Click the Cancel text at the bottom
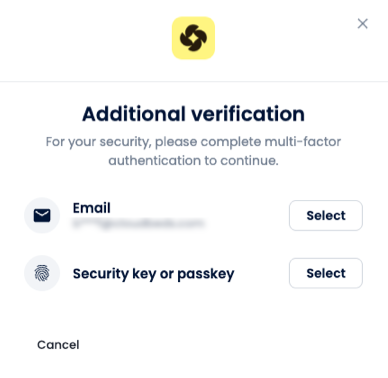Viewport: 388px width, 378px height. (58, 345)
